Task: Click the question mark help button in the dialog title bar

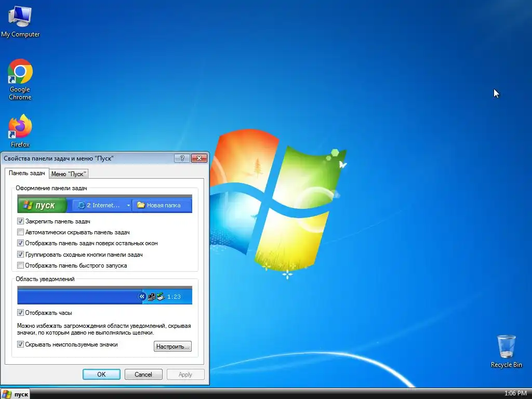Action: point(182,158)
